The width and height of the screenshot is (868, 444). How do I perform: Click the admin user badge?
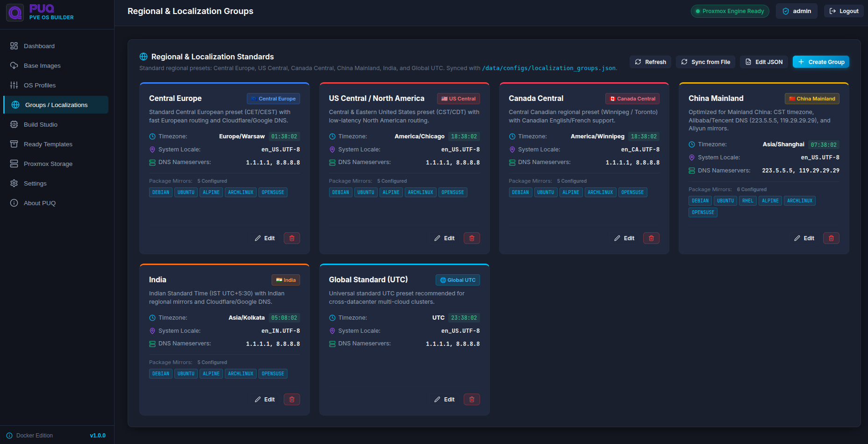796,11
